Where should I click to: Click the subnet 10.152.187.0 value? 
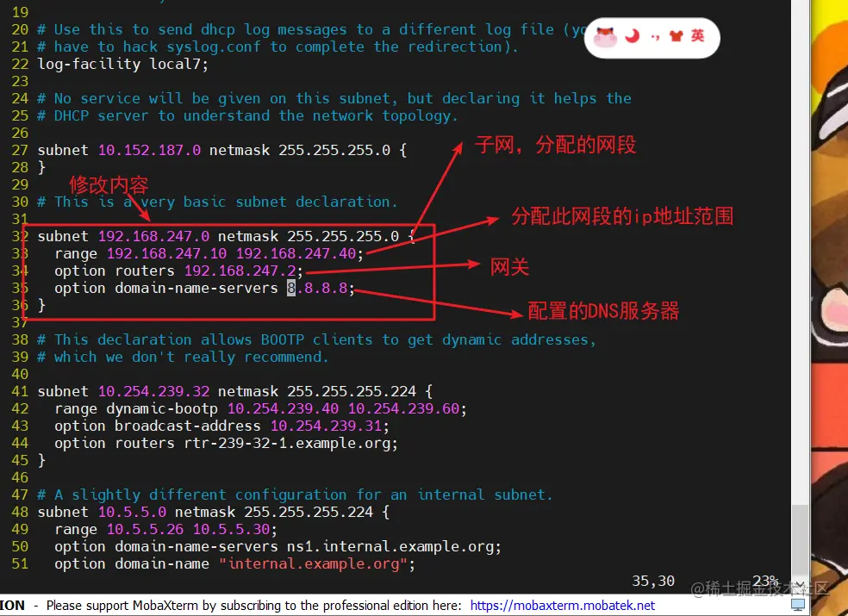click(x=149, y=150)
